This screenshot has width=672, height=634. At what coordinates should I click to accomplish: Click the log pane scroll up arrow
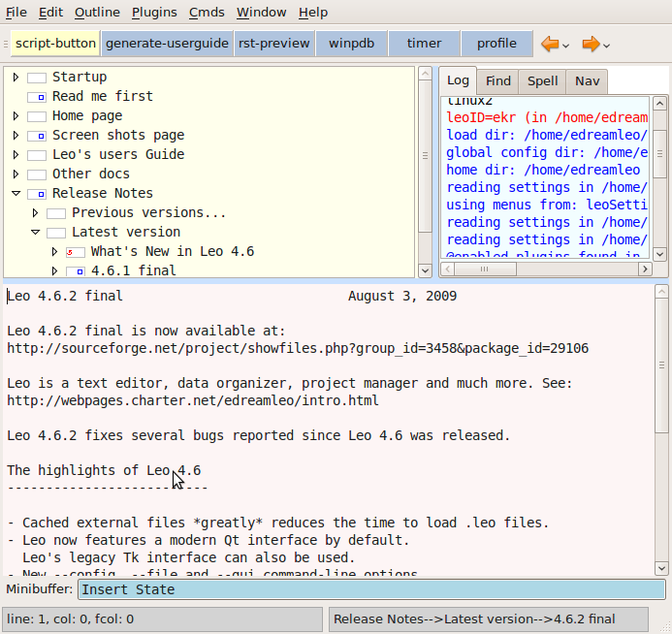[659, 103]
